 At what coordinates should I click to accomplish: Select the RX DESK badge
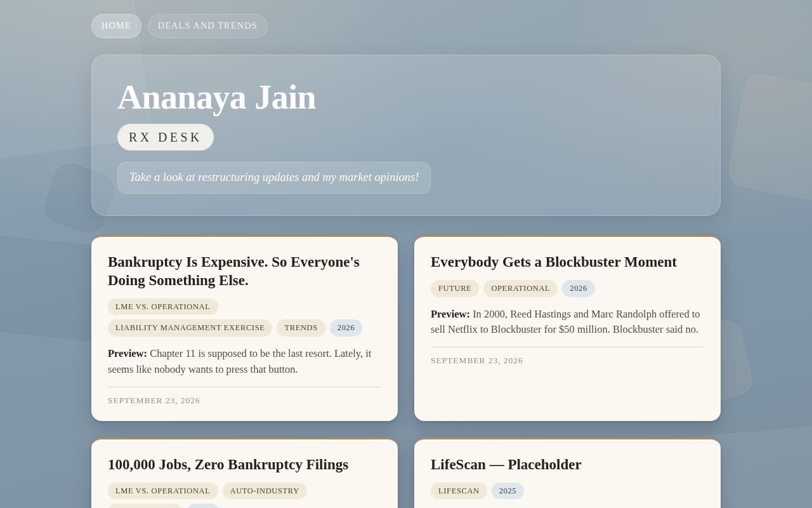[166, 137]
